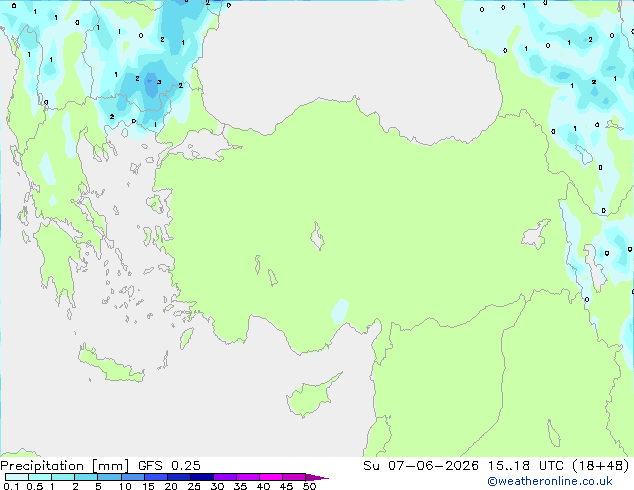Click the '45' legend scale label
The image size is (634, 490).
(x=287, y=486)
